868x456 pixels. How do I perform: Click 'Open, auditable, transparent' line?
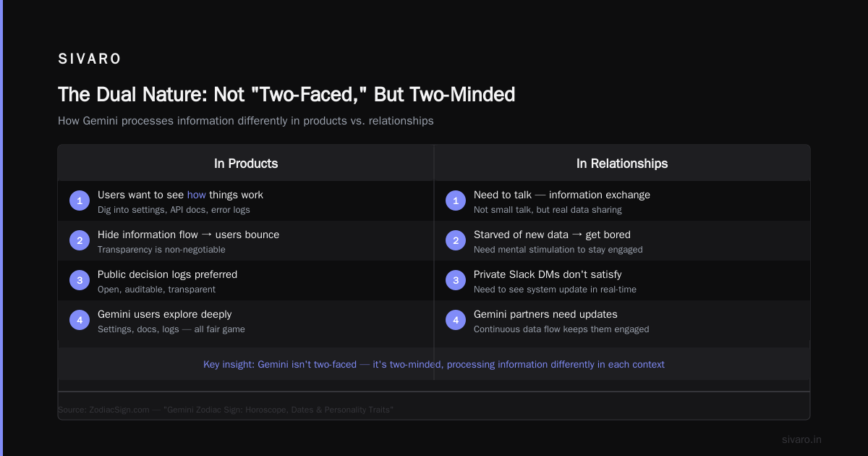(x=156, y=290)
